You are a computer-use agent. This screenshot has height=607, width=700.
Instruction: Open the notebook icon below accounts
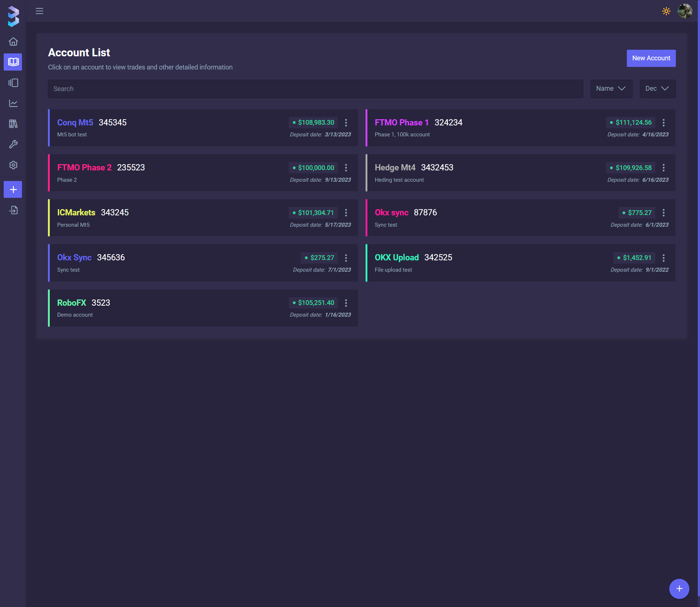(x=13, y=83)
